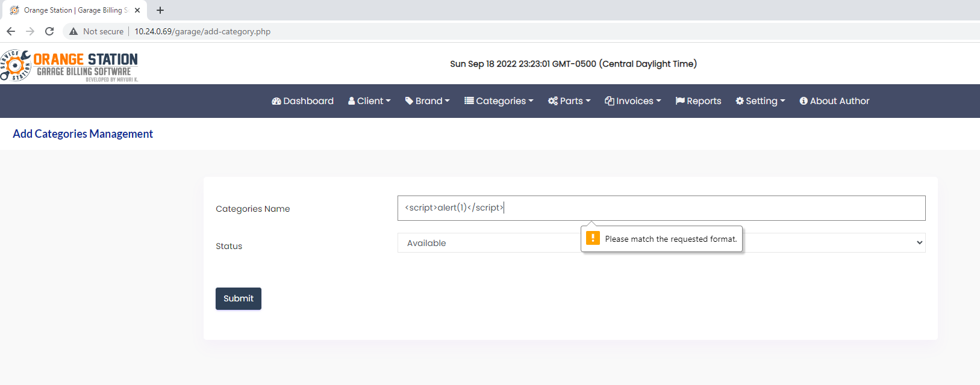Expand the Parts dropdown menu
The height and width of the screenshot is (385, 980).
tap(569, 101)
